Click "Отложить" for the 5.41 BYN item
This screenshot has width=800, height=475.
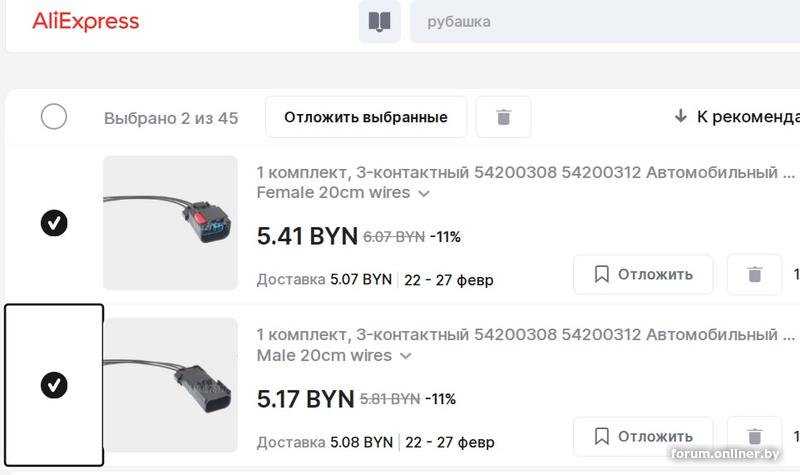pos(643,274)
